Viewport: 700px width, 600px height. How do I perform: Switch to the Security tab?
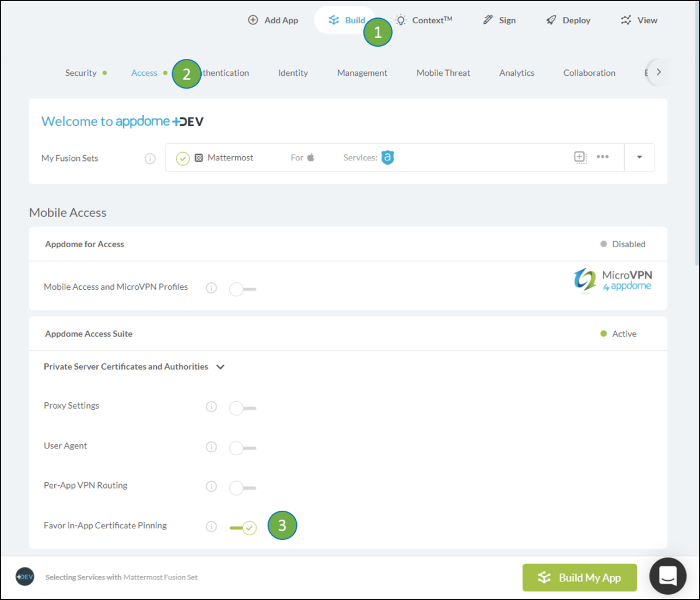click(81, 72)
